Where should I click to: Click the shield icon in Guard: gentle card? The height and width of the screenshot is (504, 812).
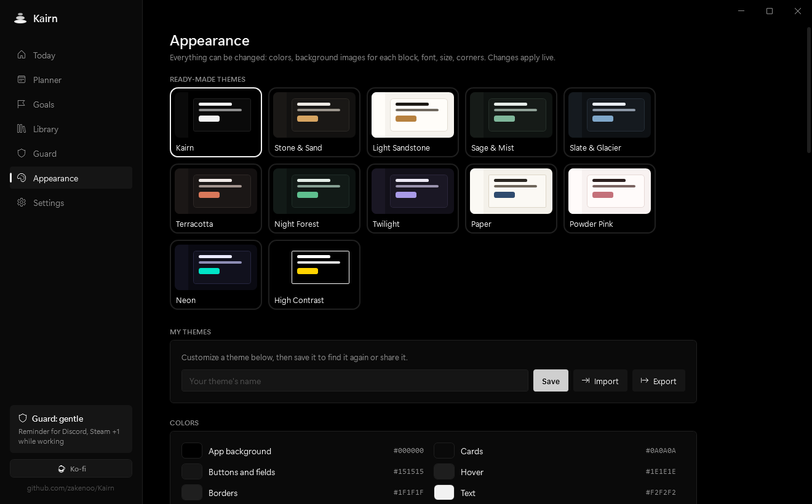point(23,418)
